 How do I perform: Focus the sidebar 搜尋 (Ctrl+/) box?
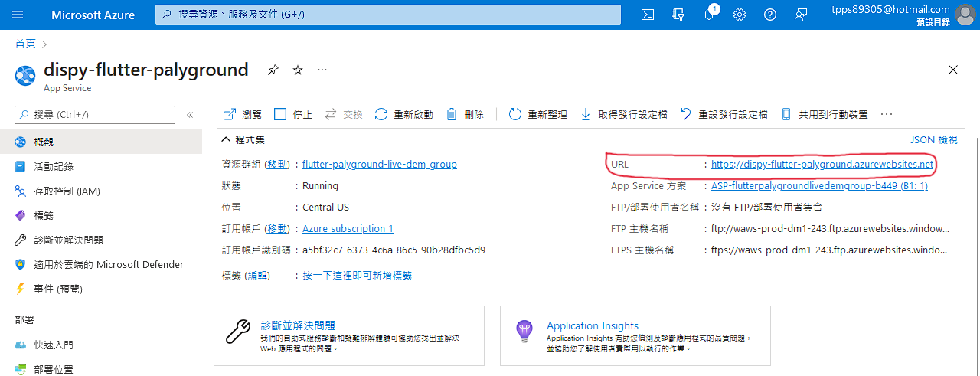tap(94, 114)
